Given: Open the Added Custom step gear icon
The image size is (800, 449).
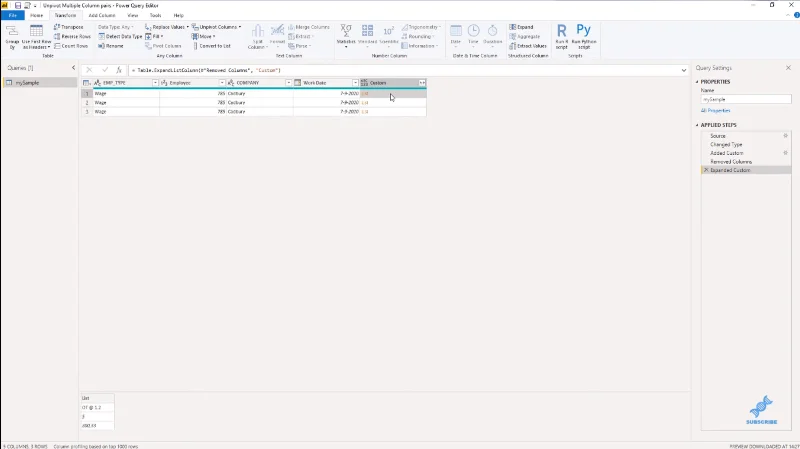Looking at the screenshot, I should tap(786, 153).
